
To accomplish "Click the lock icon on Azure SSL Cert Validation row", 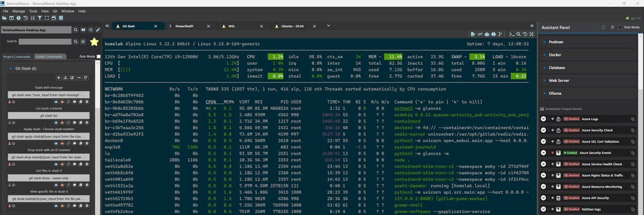I will tap(558, 142).
